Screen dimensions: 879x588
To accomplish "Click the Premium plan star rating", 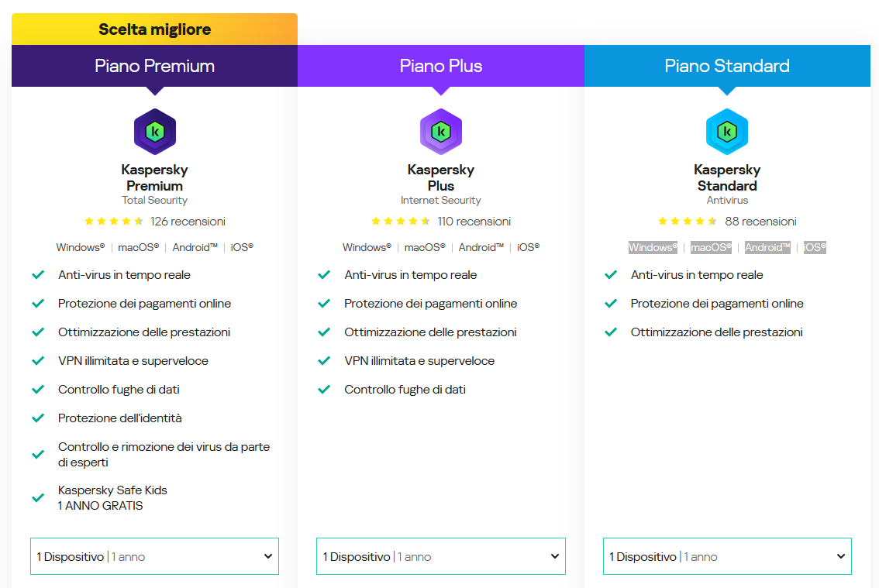I will (114, 222).
